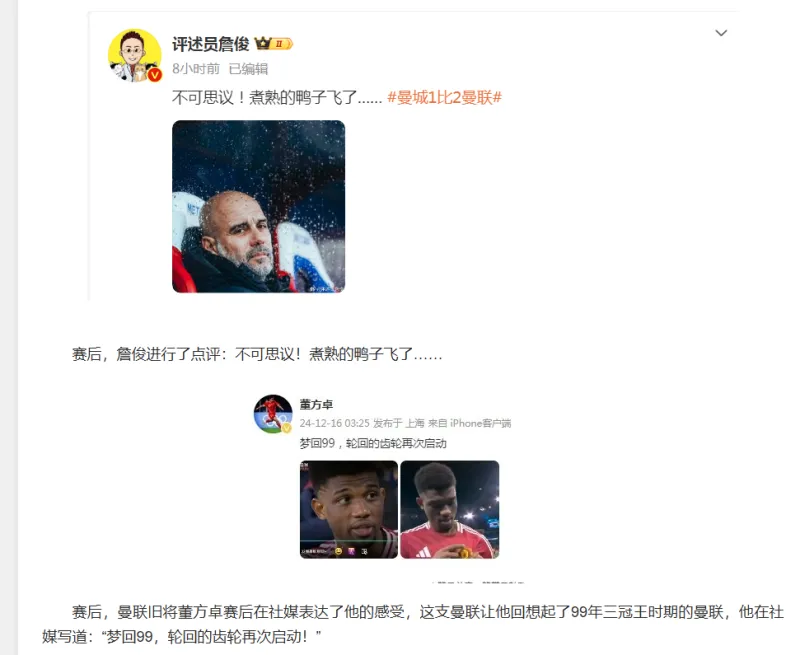Click 评述员詹俊 cartoon profile avatar

point(135,55)
